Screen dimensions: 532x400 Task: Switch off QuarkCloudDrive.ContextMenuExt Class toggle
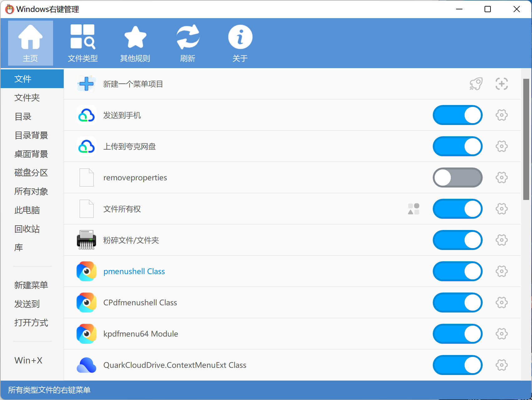(458, 365)
